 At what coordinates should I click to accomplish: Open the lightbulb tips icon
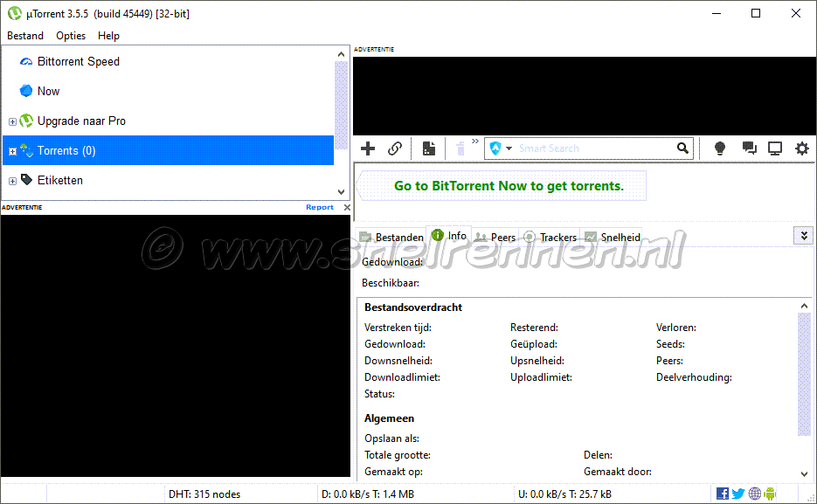719,148
